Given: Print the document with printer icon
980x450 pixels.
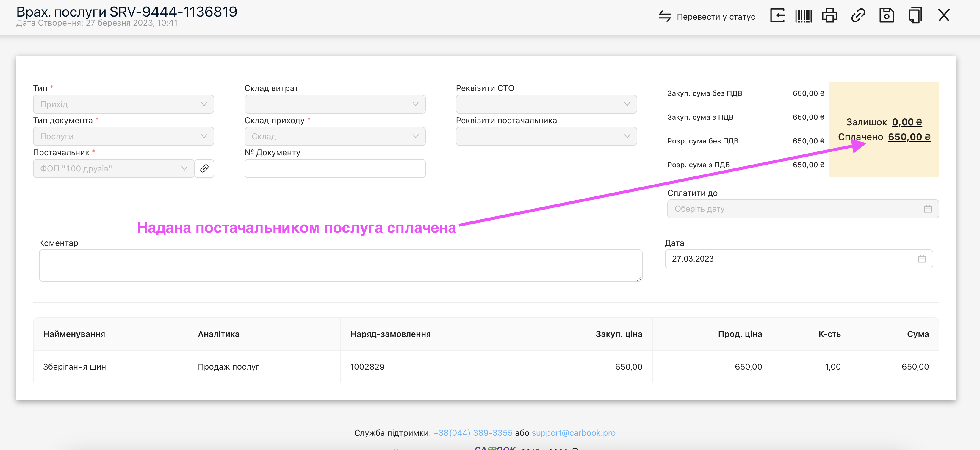Looking at the screenshot, I should 829,15.
